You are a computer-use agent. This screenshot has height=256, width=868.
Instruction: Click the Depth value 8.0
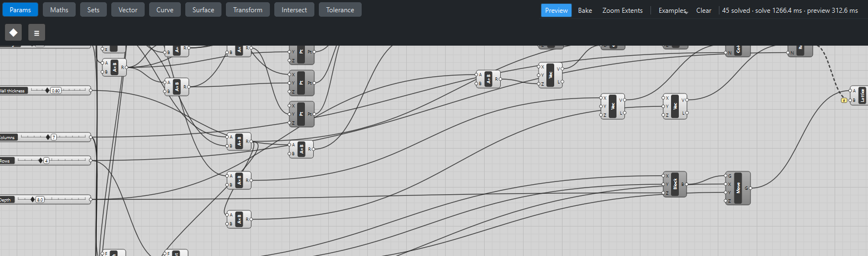coord(40,199)
